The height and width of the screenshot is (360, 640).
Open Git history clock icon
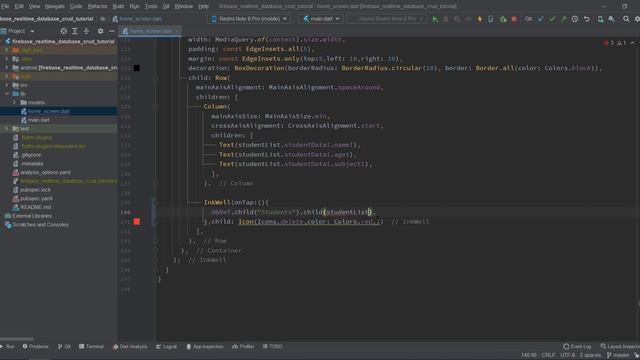coord(575,19)
